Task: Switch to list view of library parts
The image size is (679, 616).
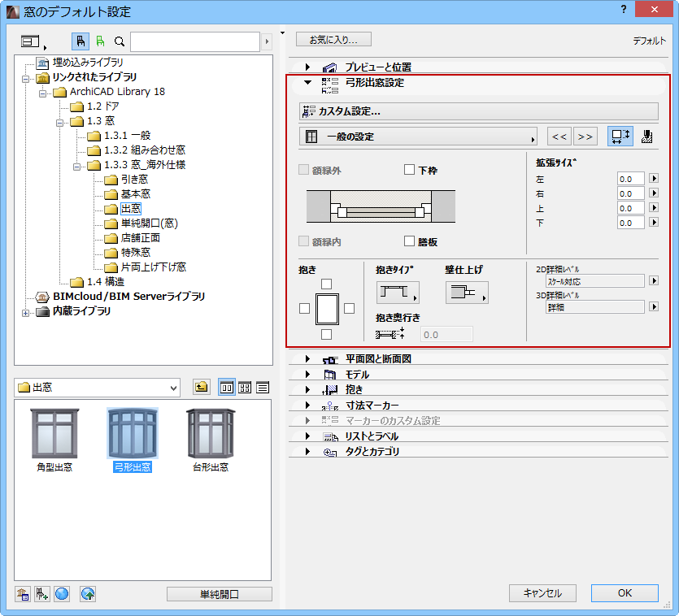Action: pyautogui.click(x=263, y=388)
